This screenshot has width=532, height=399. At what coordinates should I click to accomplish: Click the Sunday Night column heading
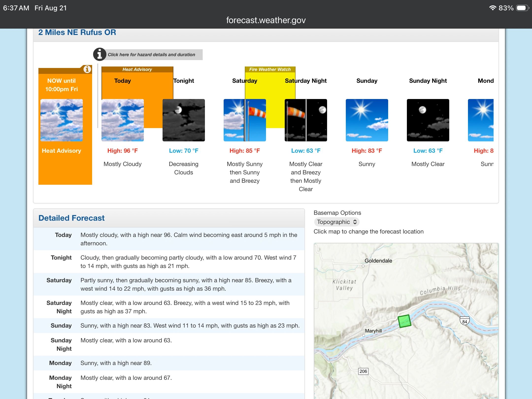pyautogui.click(x=428, y=81)
